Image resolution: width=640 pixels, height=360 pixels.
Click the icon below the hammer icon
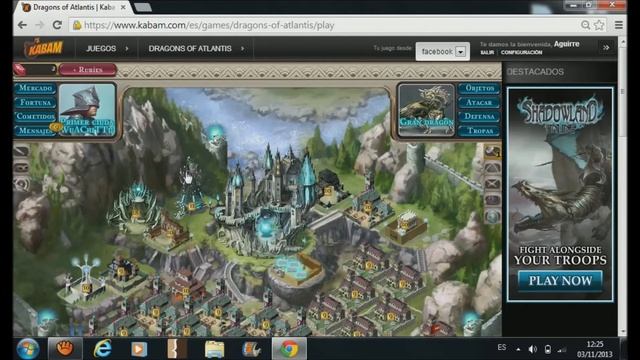click(492, 168)
